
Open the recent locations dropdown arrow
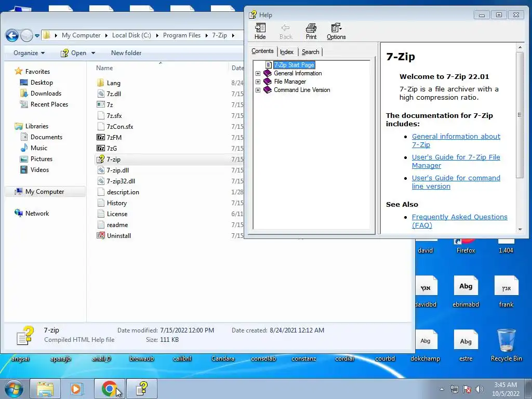tap(37, 35)
